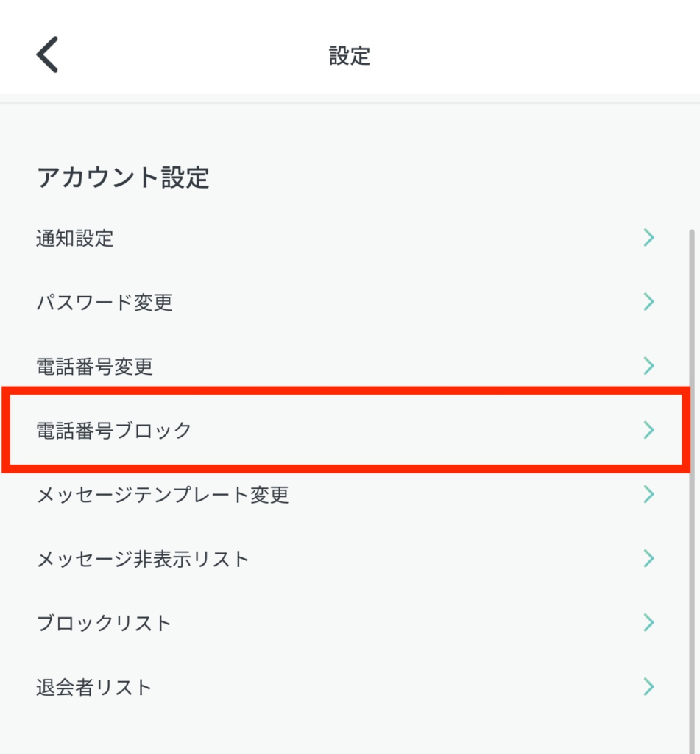Click chevron beside パスワード変更
The height and width of the screenshot is (754, 700).
tap(648, 301)
